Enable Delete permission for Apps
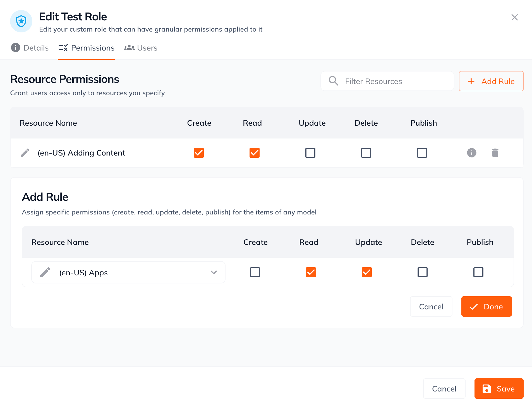Image resolution: width=532 pixels, height=406 pixels. 422,272
